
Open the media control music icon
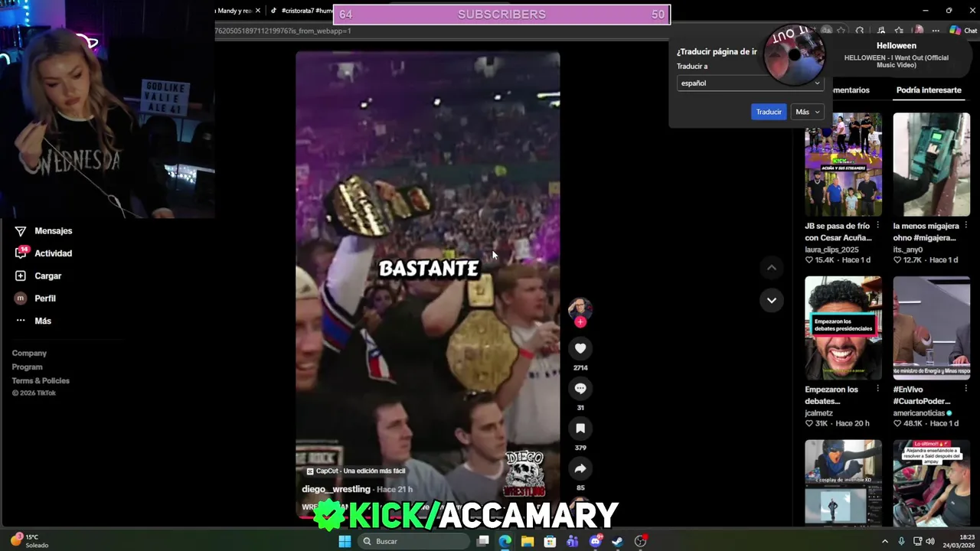(880, 31)
